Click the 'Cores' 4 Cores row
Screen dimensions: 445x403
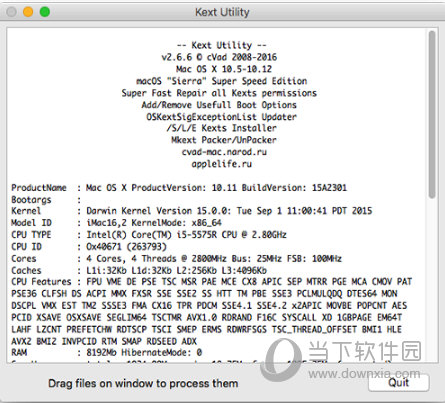tap(177, 259)
